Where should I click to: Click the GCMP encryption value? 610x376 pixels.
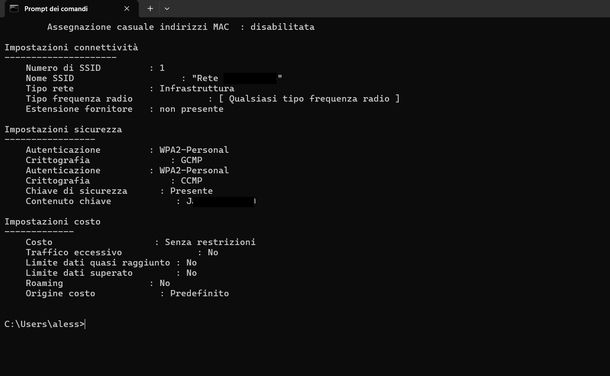click(x=191, y=160)
